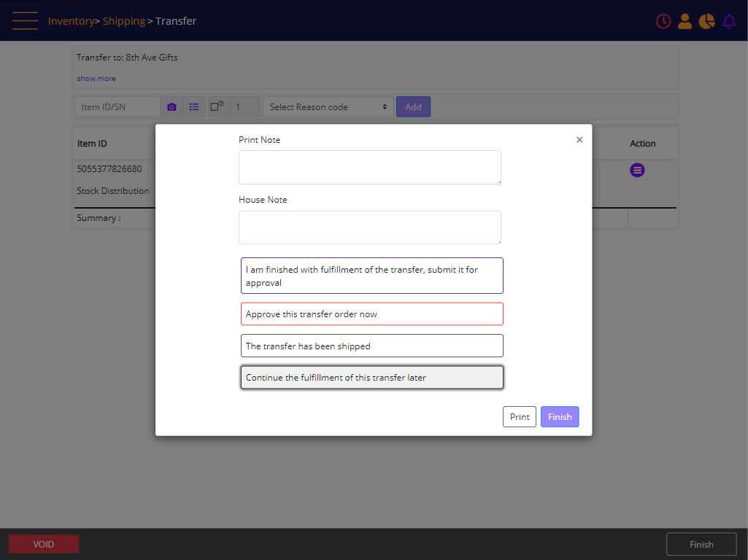This screenshot has height=560, width=748.
Task: Click item ID 5055377826680
Action: [x=109, y=168]
